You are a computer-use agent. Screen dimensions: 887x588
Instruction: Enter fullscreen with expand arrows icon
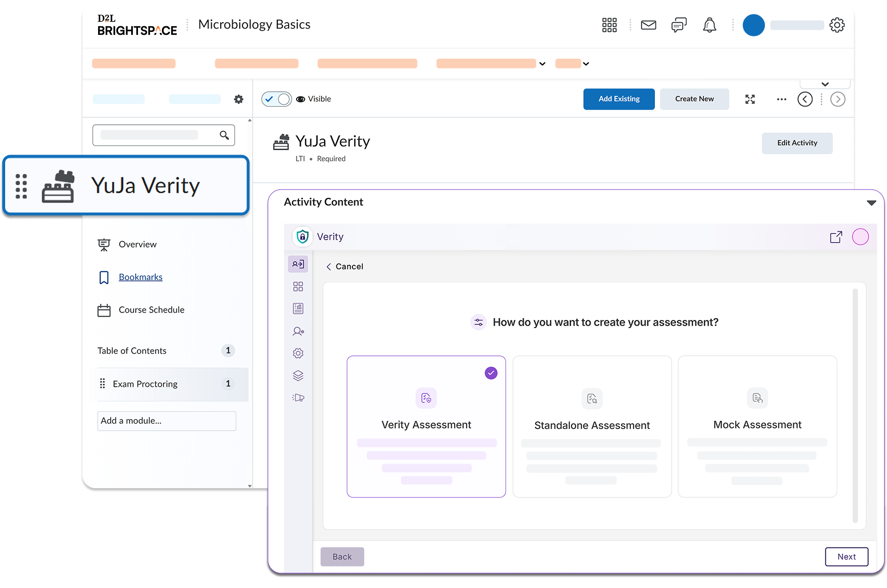[x=750, y=99]
